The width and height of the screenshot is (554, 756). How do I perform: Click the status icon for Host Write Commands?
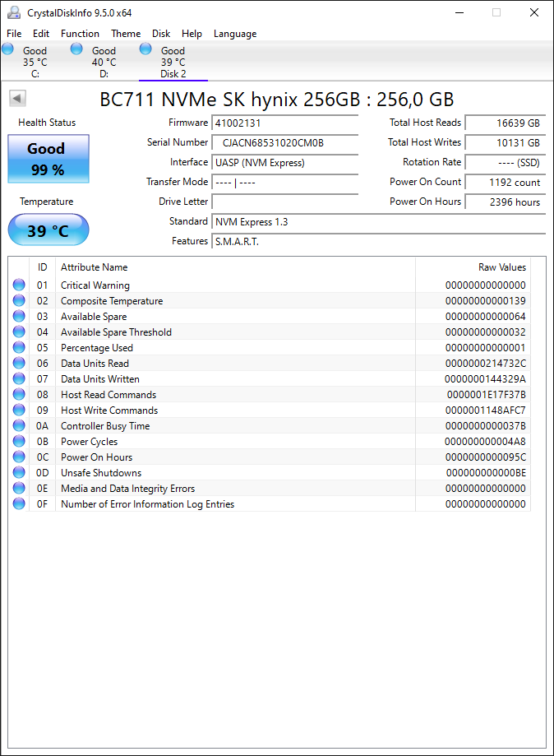point(19,410)
